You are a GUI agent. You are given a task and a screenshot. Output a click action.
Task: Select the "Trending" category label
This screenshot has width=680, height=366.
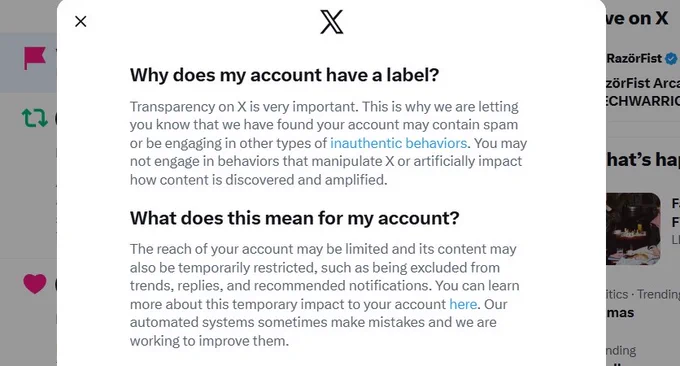coord(658,294)
